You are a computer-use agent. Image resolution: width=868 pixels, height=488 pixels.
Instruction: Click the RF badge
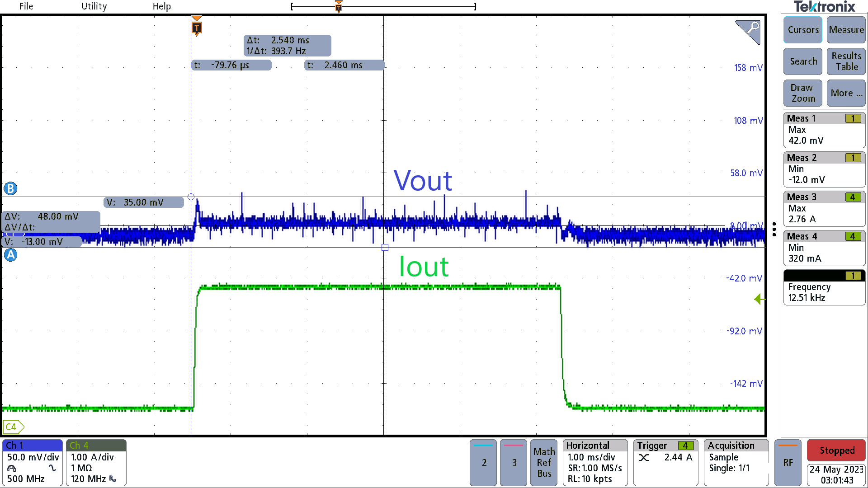click(788, 462)
